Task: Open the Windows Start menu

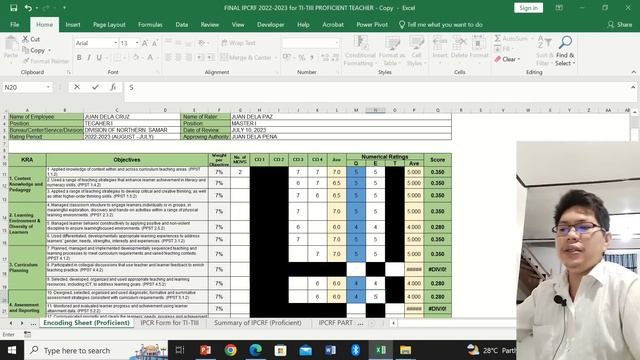Action: pos(12,350)
